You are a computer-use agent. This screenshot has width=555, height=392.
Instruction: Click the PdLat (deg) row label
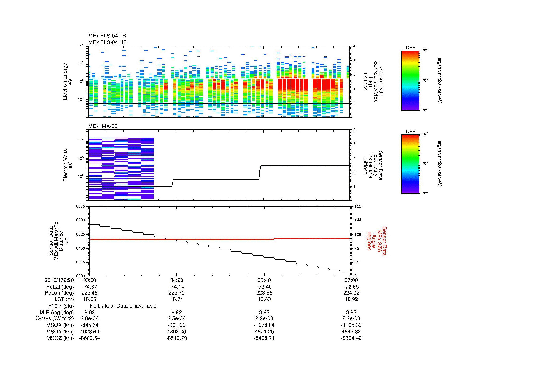(60, 287)
